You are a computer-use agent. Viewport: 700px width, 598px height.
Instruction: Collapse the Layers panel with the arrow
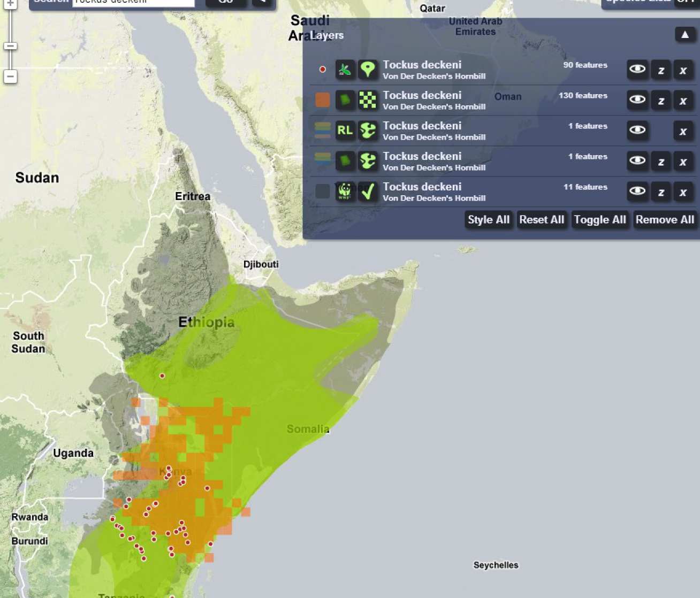tap(685, 35)
